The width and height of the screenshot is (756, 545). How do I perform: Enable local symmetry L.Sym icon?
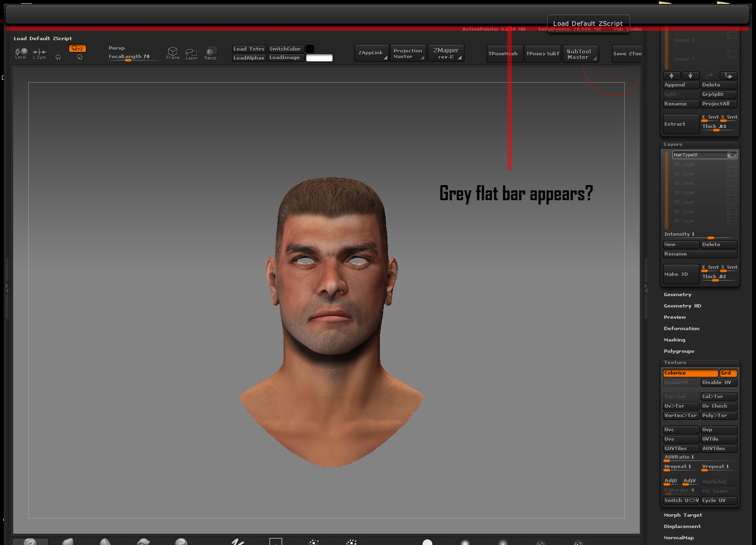pyautogui.click(x=40, y=54)
